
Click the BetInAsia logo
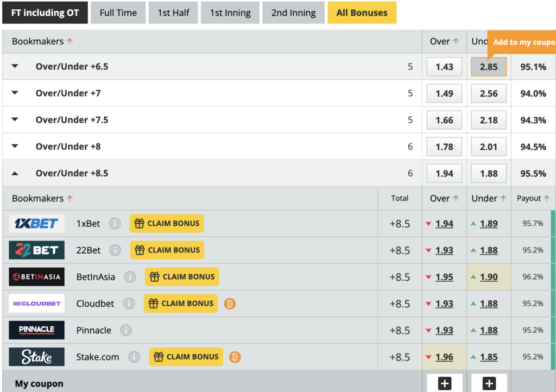(x=37, y=277)
